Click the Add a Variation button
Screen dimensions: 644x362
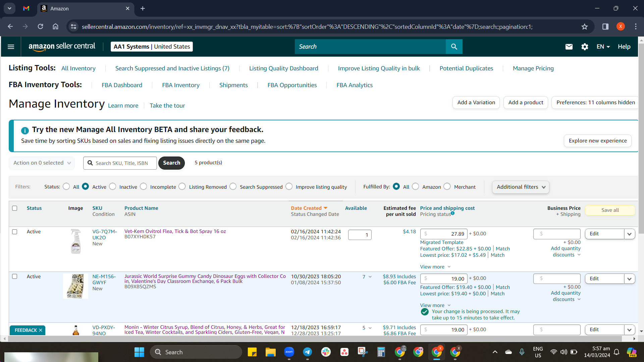pos(476,103)
